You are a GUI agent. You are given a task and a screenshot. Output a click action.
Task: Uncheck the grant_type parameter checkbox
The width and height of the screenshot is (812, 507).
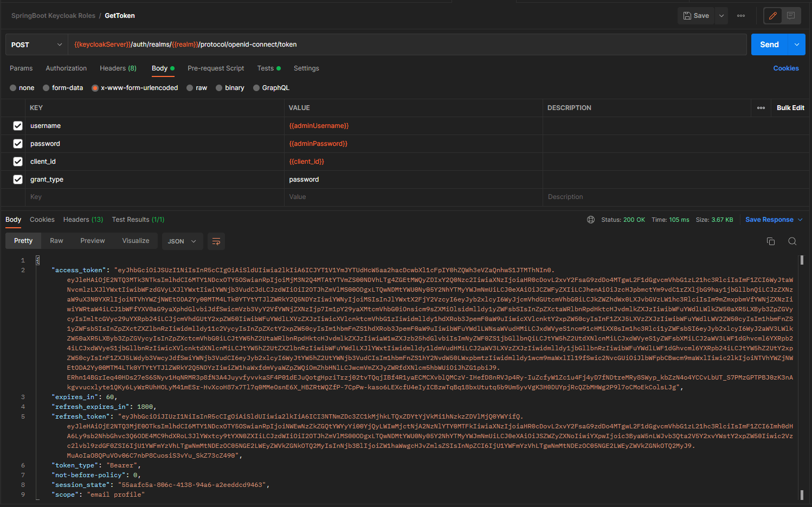click(x=18, y=179)
